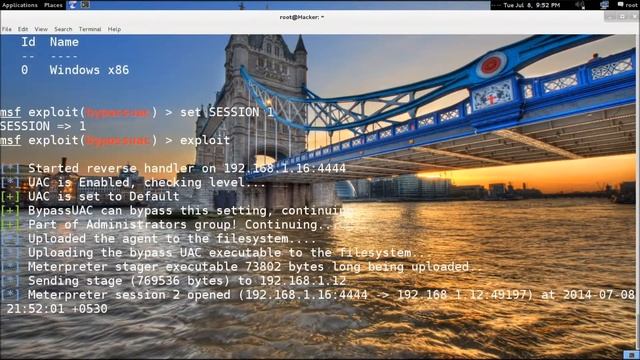Launch the terminal from panel launcher icon
The image size is (640, 360).
pyautogui.click(x=85, y=5)
